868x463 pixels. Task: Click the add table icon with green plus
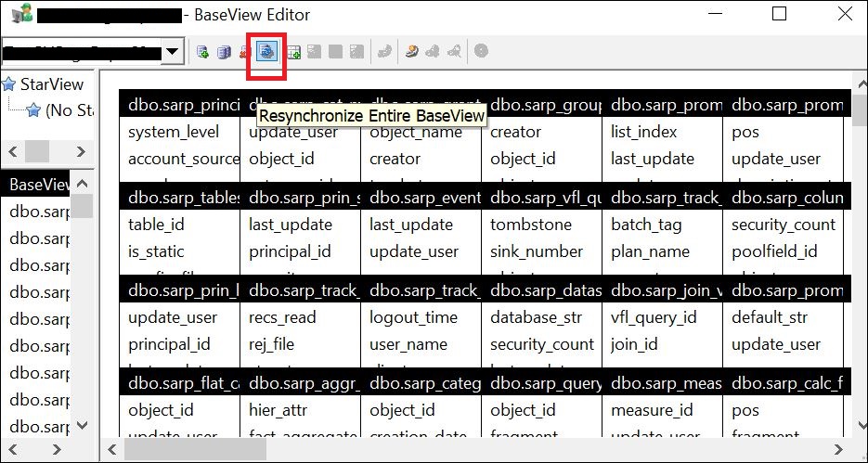click(x=293, y=53)
